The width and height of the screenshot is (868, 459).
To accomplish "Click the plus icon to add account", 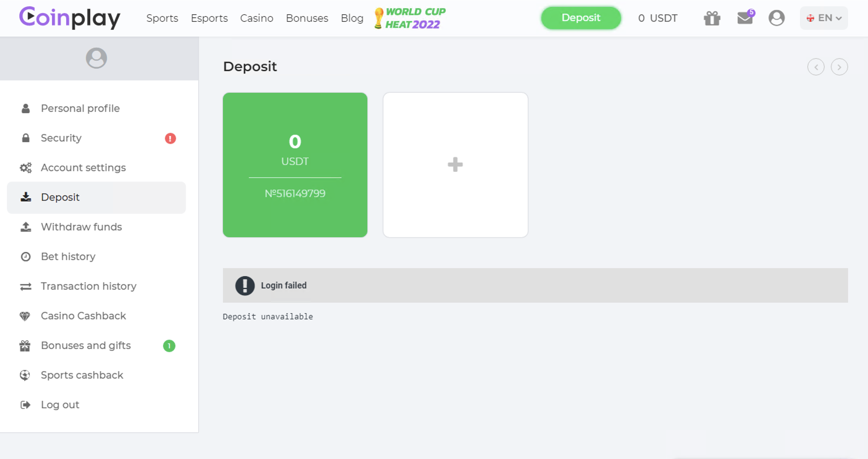I will point(455,165).
